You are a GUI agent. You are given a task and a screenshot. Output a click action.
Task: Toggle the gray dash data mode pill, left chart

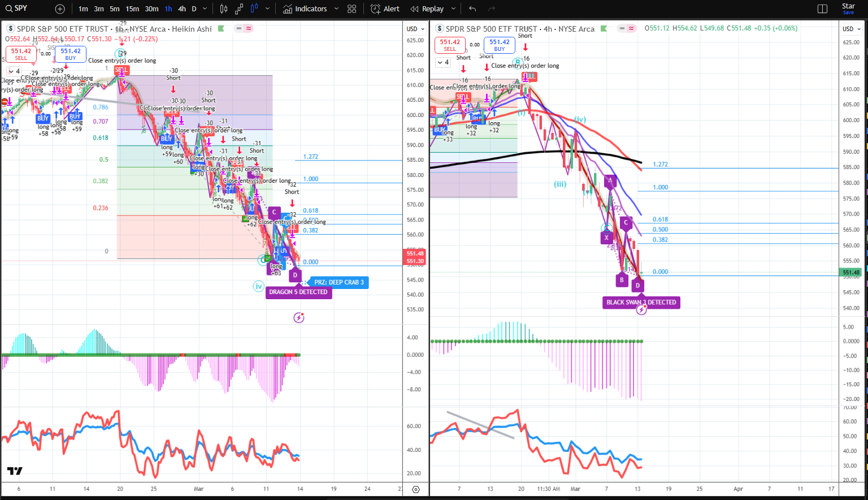(240, 28)
